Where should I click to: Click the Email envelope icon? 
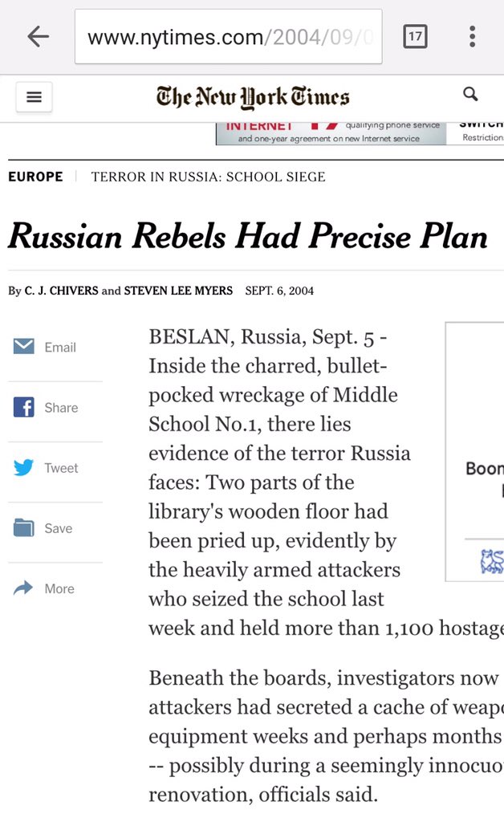(24, 347)
